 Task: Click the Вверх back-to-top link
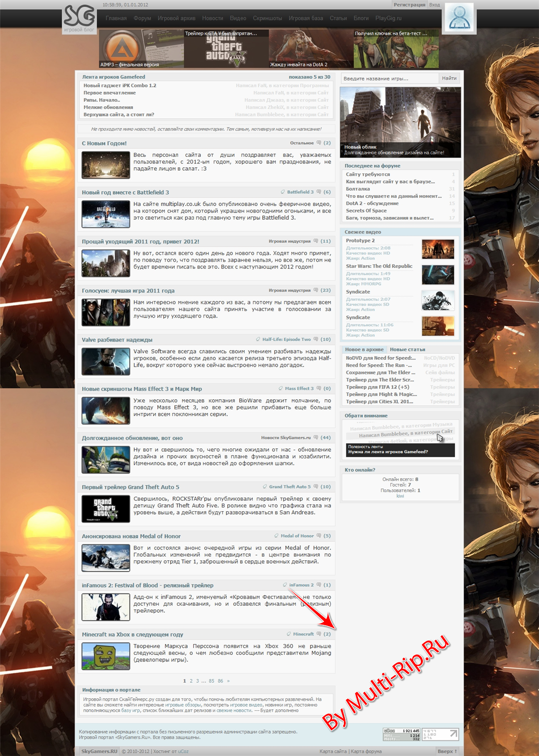point(447,751)
